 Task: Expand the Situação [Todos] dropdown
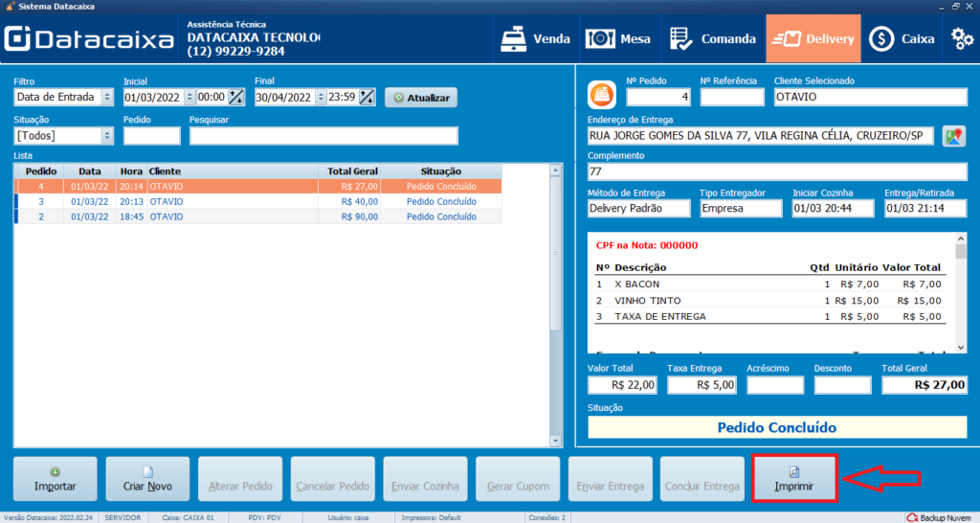106,136
